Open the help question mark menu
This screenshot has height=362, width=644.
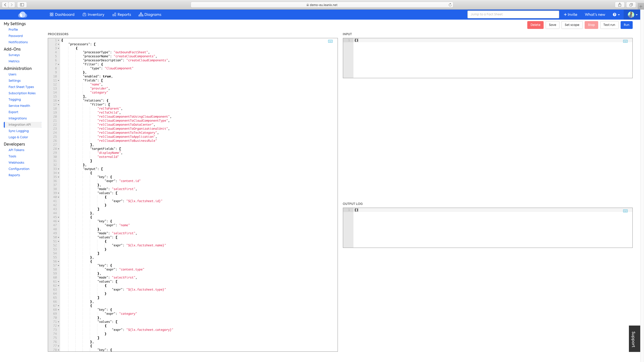point(616,15)
